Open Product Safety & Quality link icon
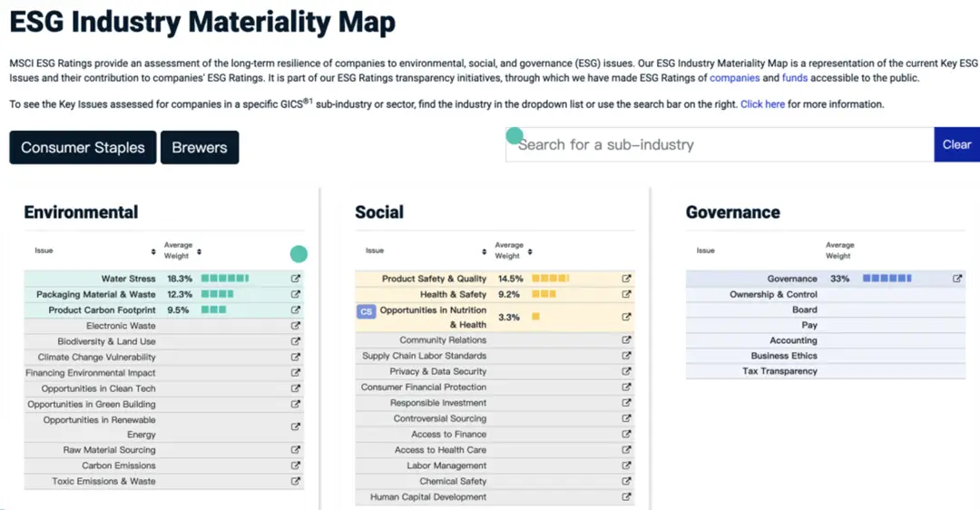Image resolution: width=980 pixels, height=510 pixels. (x=626, y=279)
